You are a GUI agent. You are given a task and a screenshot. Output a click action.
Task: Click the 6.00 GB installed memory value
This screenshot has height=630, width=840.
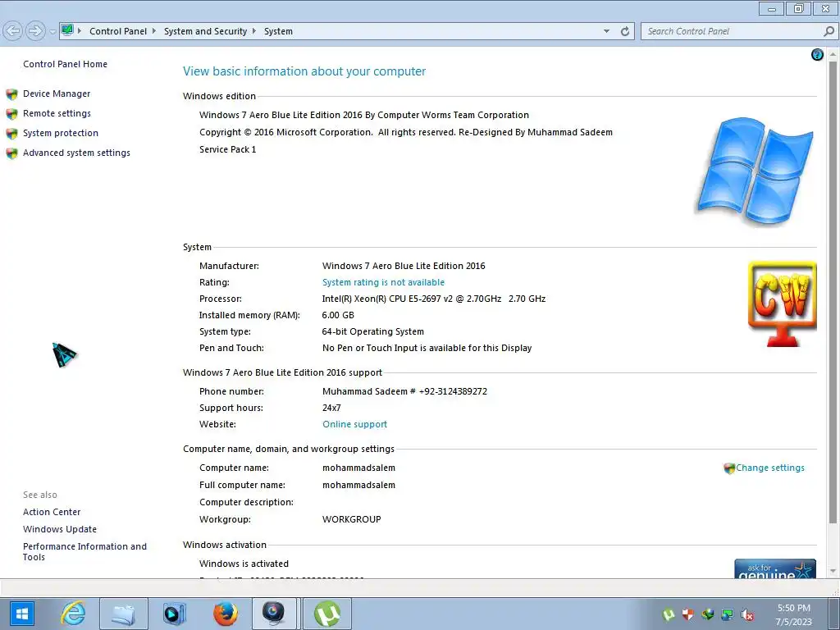coord(338,316)
